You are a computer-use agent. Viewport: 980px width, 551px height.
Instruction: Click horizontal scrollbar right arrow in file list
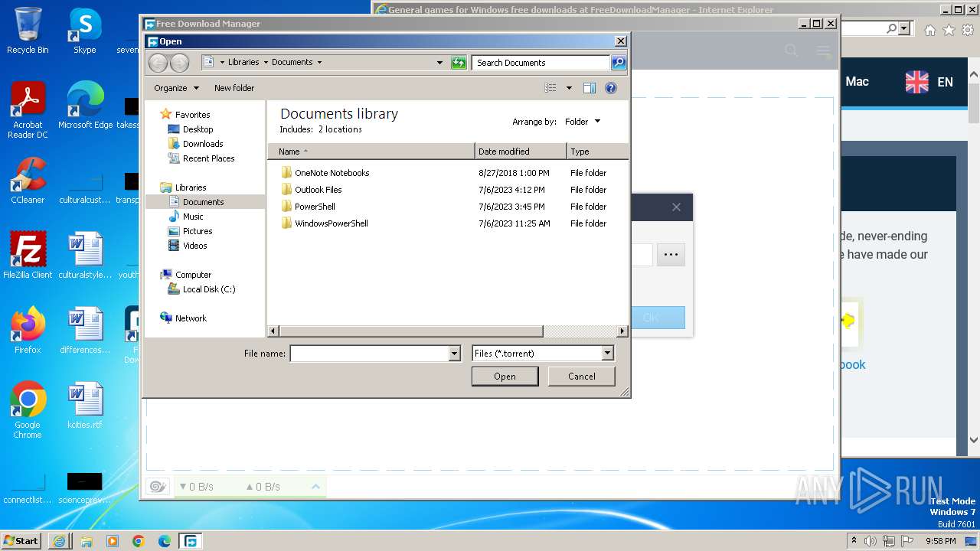click(x=622, y=331)
